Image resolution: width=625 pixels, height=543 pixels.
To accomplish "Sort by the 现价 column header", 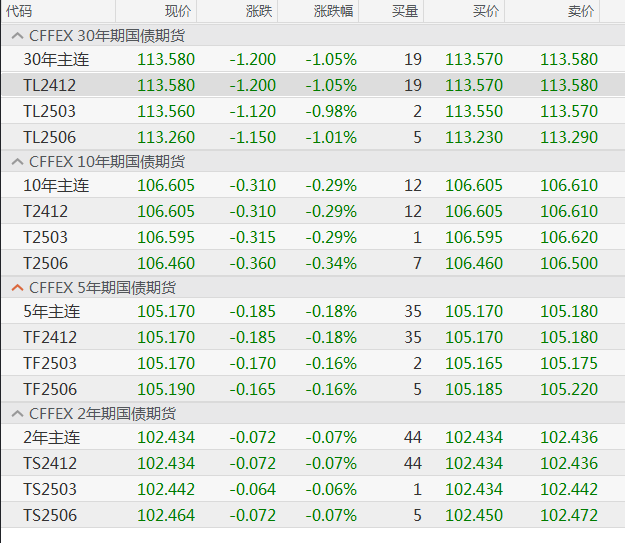I will click(x=177, y=11).
